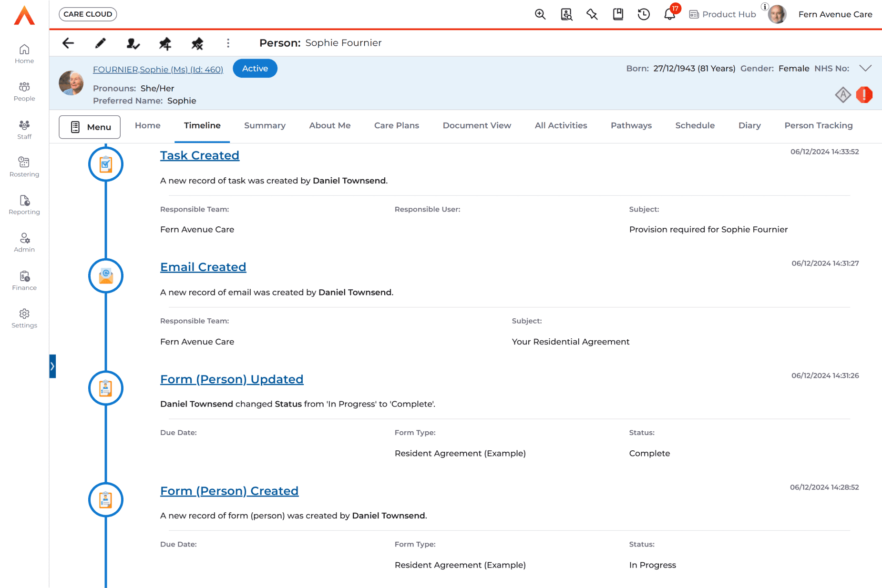Open Rostering in the left sidebar
Screen dimensions: 882x588
point(24,167)
